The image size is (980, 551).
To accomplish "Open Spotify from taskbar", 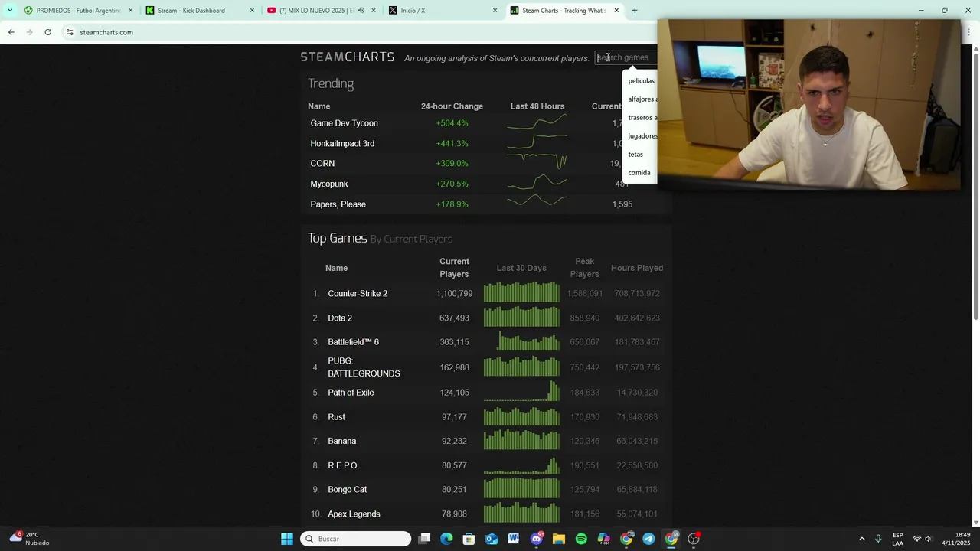I will point(581,539).
